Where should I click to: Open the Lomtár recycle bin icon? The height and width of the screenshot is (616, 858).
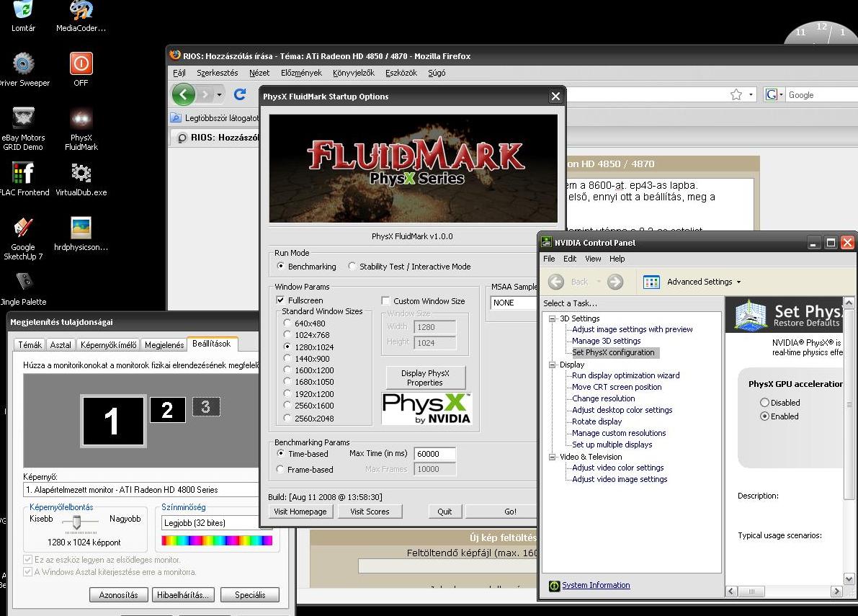[23, 10]
